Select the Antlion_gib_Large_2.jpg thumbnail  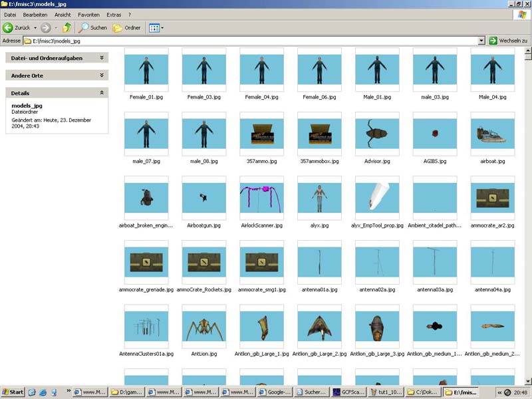(x=319, y=327)
